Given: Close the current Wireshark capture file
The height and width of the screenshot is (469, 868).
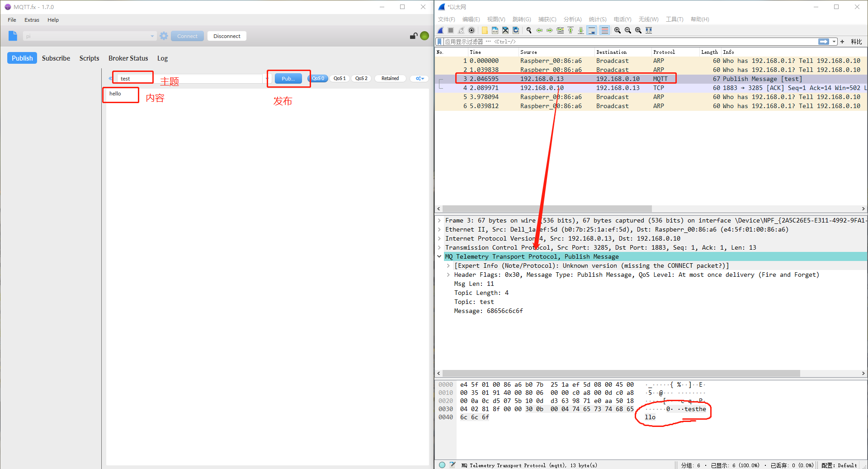Looking at the screenshot, I should coord(505,30).
